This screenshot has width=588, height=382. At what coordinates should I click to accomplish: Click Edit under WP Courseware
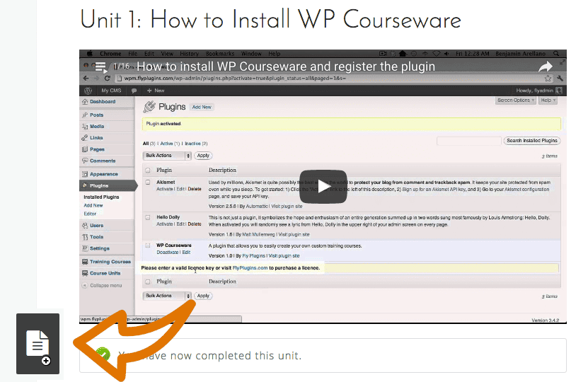click(186, 253)
